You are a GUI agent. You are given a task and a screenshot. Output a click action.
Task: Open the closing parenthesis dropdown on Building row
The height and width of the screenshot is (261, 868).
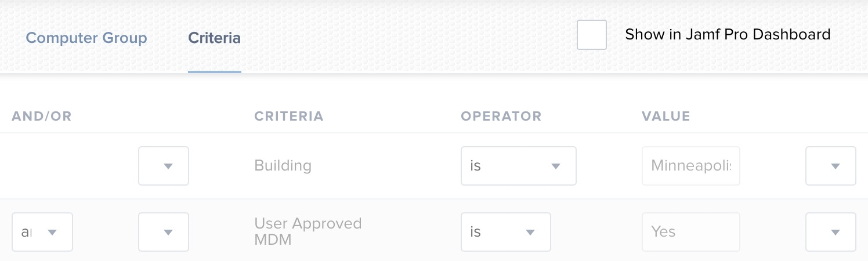830,166
